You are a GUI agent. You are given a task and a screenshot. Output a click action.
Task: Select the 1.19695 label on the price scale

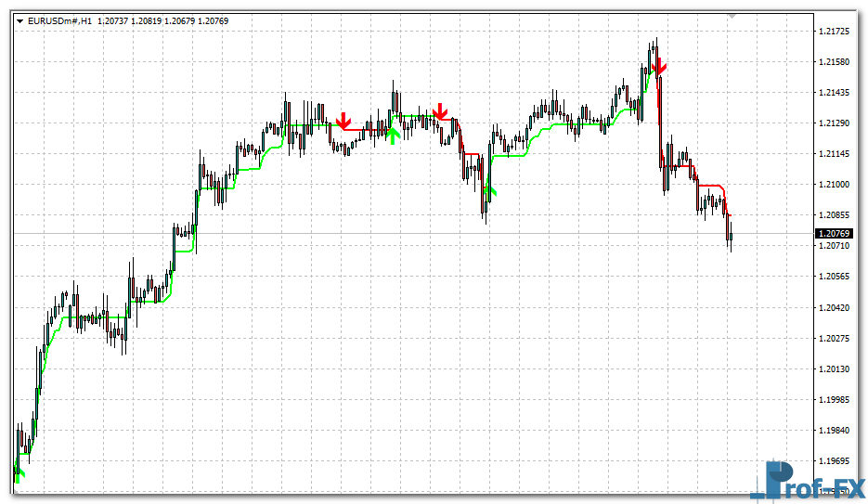tap(836, 460)
